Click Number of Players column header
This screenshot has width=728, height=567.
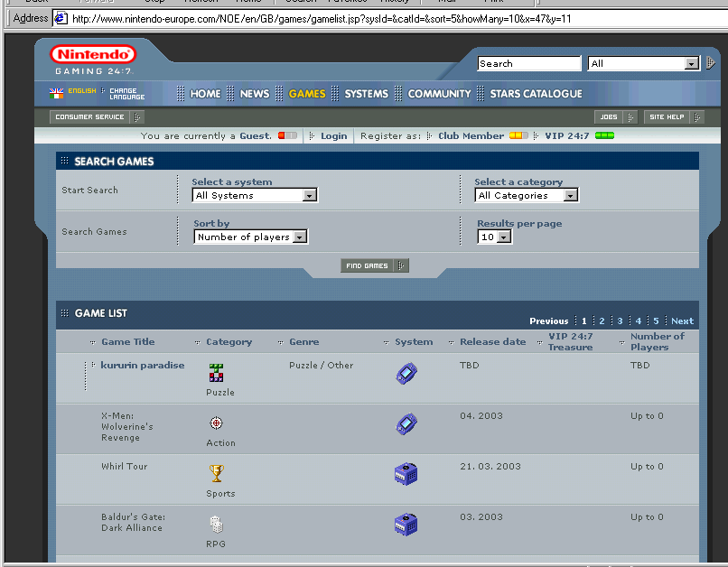pyautogui.click(x=657, y=342)
